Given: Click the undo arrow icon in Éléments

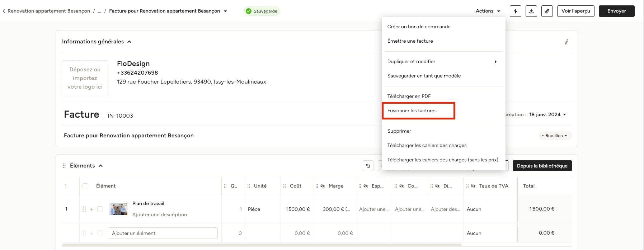Looking at the screenshot, I should (368, 166).
